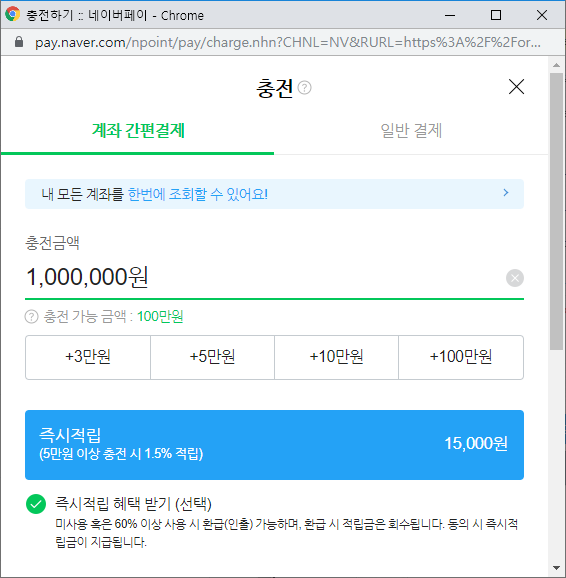This screenshot has height=578, width=566.
Task: Add 10만원 with the +10만원 button
Action: [x=336, y=357]
